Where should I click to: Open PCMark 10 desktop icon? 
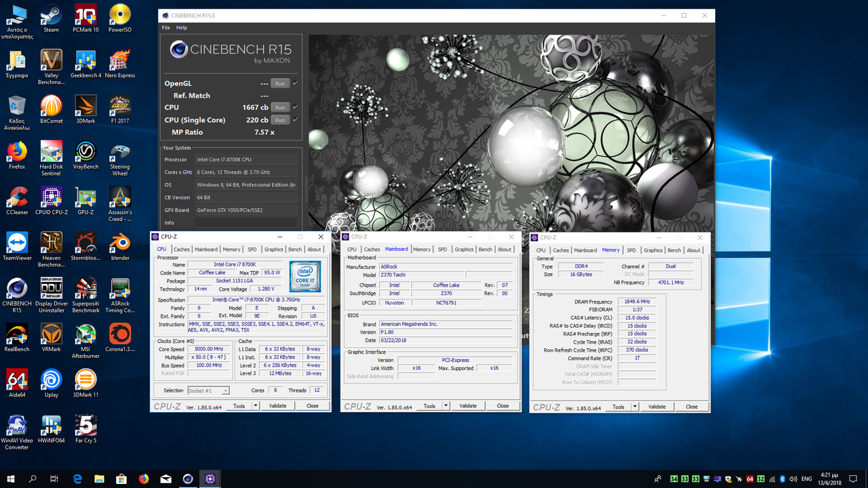tap(85, 18)
